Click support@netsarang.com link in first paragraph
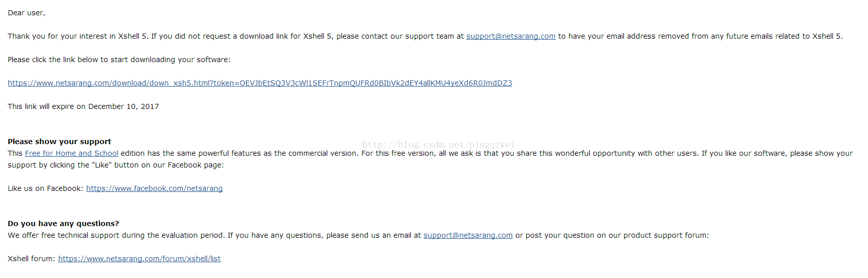This screenshot has width=868, height=278. (x=511, y=36)
